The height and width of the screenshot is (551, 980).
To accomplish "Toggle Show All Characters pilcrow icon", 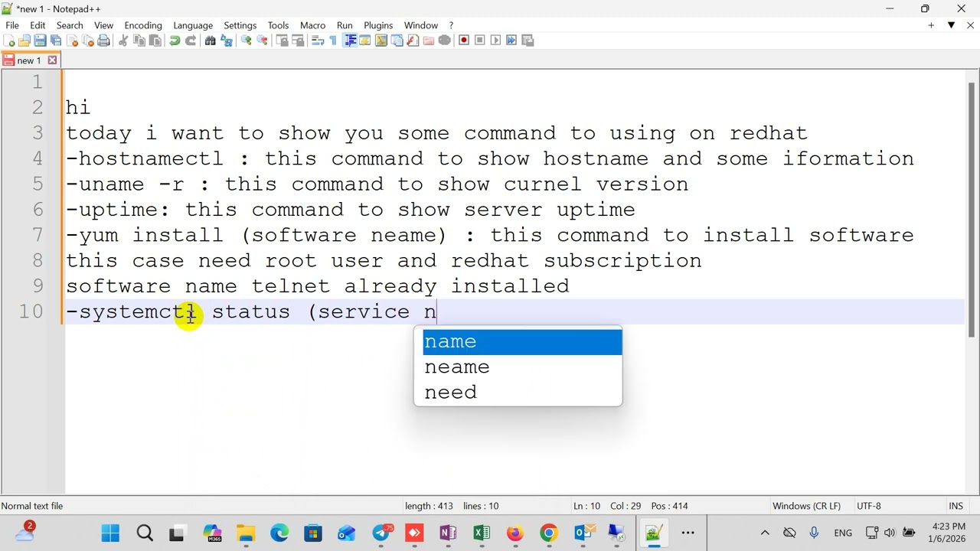I will tap(333, 41).
